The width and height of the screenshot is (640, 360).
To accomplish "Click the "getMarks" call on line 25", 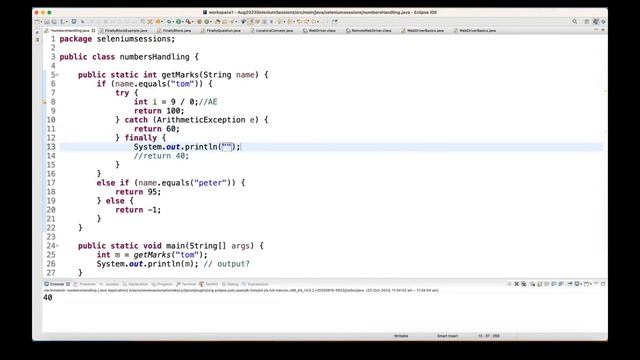I will point(152,255).
